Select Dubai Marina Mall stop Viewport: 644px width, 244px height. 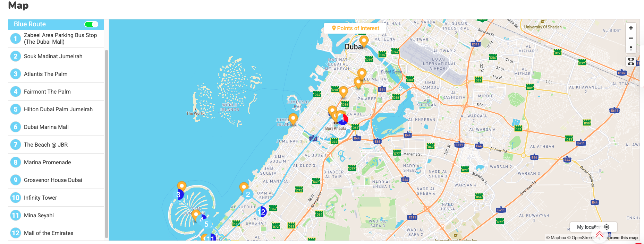pyautogui.click(x=56, y=127)
